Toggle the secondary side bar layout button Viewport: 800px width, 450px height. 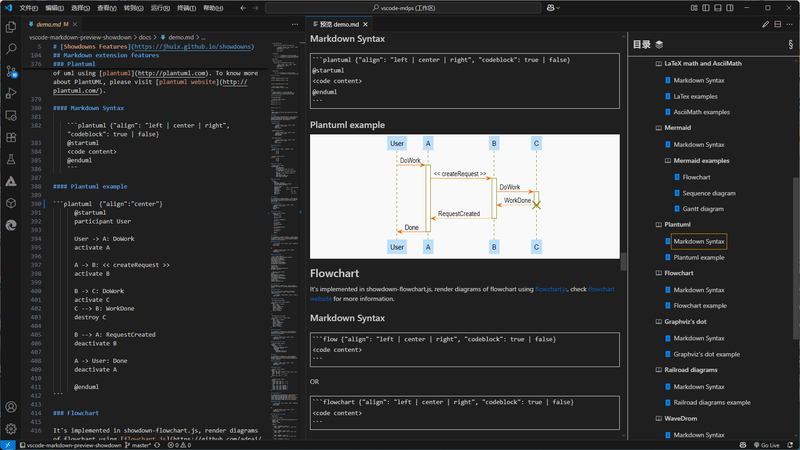[x=730, y=8]
